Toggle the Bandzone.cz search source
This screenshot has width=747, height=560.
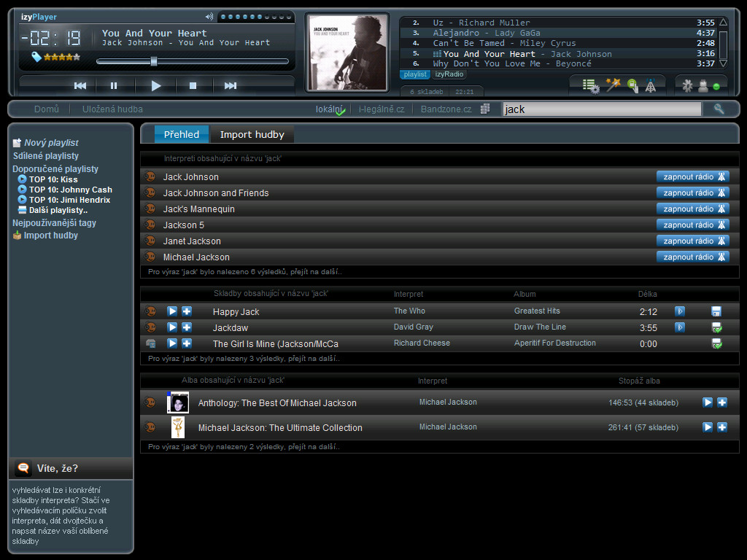pos(446,109)
